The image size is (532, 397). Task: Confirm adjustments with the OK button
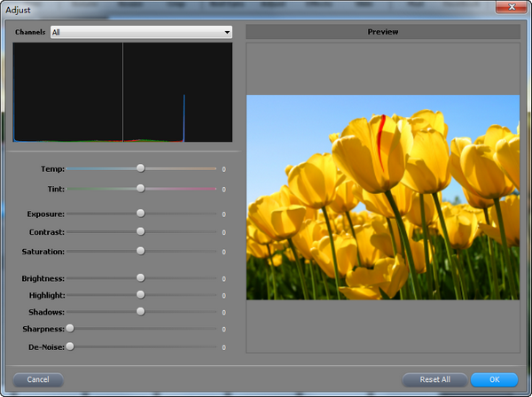click(x=494, y=379)
